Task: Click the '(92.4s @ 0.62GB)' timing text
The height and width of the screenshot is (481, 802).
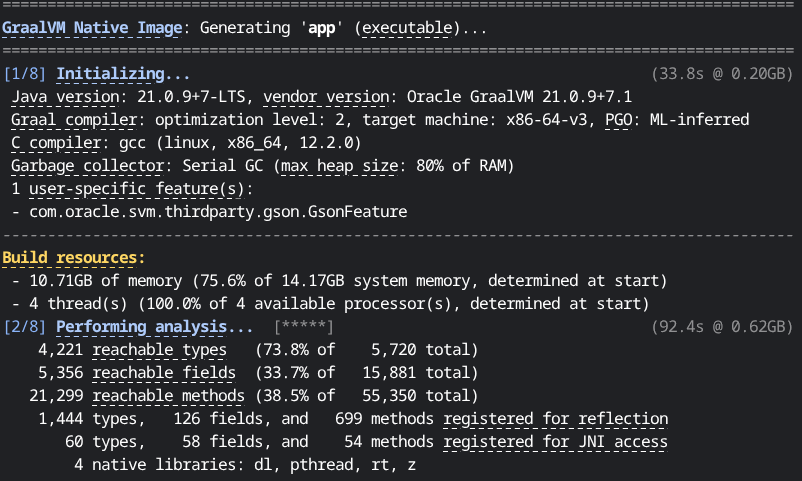Action: pos(722,326)
